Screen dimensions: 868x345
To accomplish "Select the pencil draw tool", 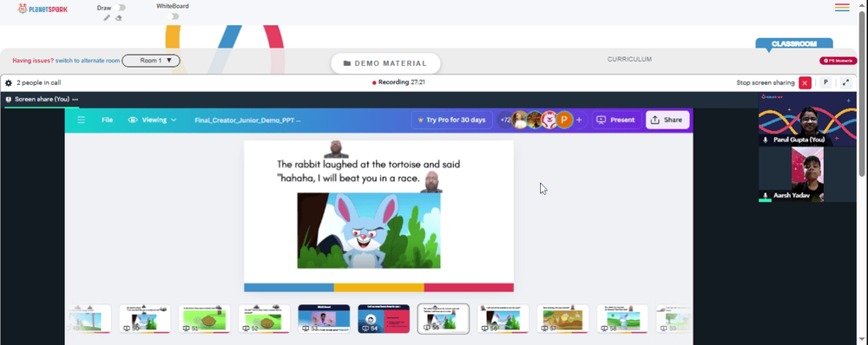I will [107, 17].
